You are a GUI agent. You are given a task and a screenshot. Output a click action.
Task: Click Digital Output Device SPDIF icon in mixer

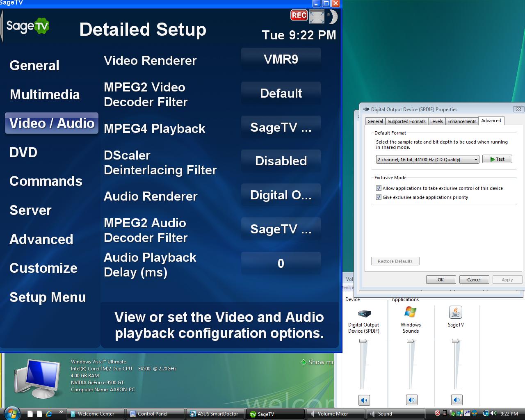point(364,314)
